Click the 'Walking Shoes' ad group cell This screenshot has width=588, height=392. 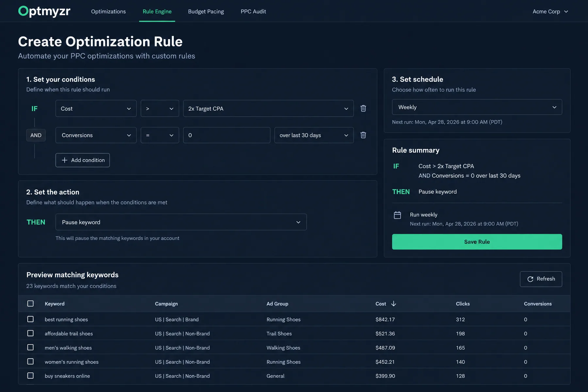tap(283, 348)
